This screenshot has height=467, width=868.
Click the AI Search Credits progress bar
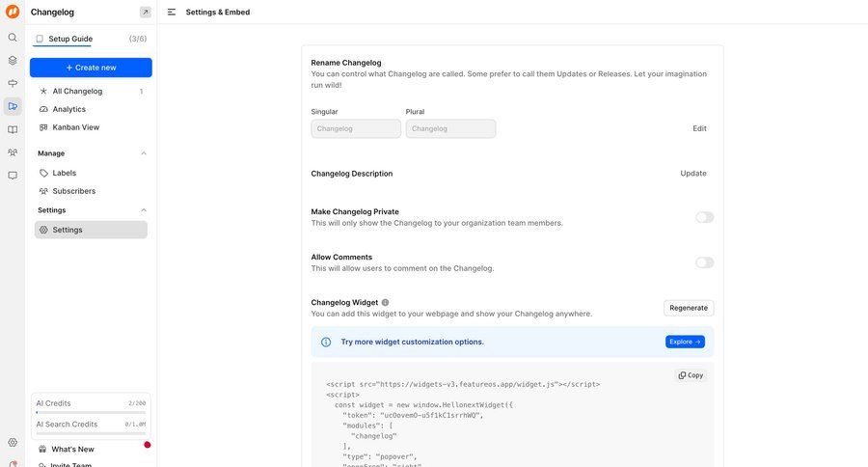[91, 433]
